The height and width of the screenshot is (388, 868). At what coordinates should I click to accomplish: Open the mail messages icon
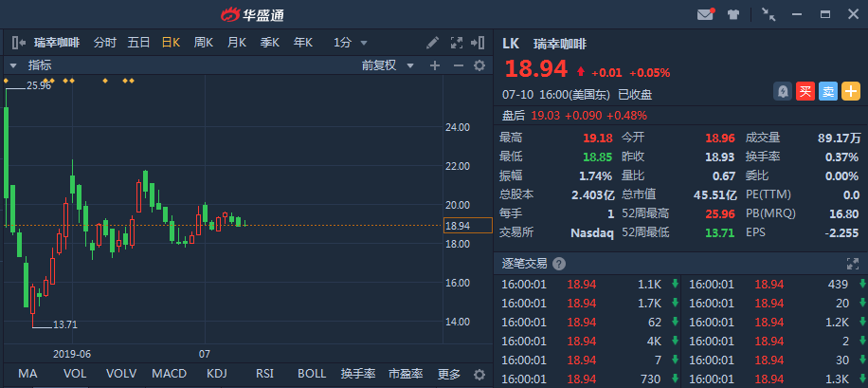click(705, 14)
